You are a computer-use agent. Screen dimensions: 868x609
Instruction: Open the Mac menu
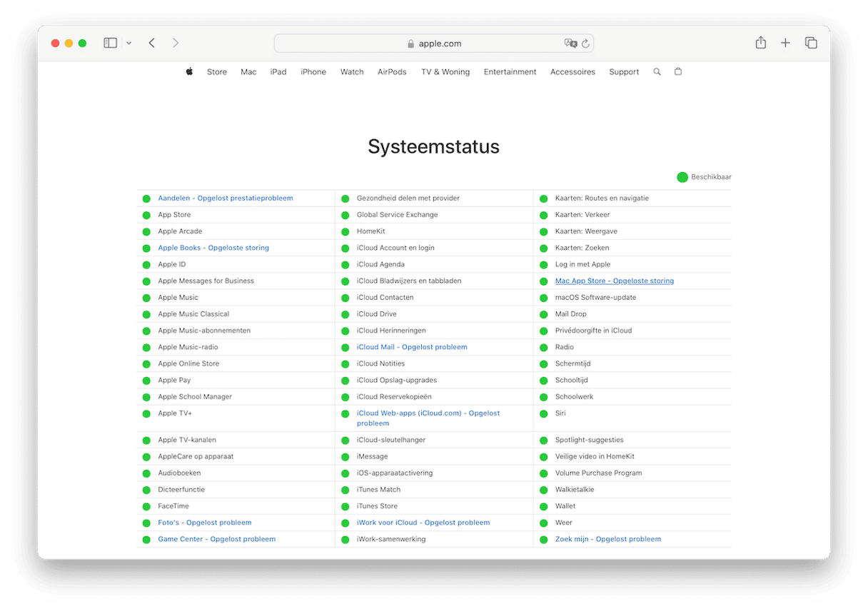pos(248,72)
